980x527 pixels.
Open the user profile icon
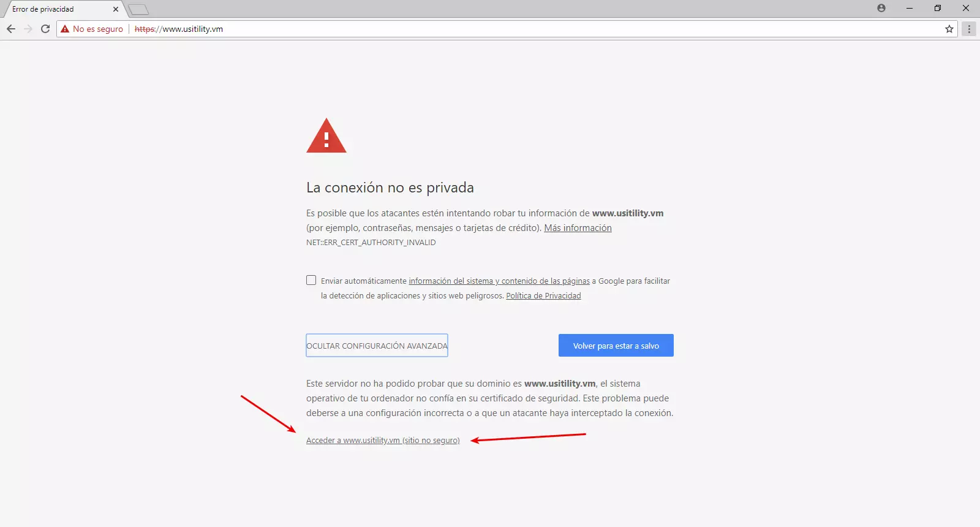tap(881, 8)
